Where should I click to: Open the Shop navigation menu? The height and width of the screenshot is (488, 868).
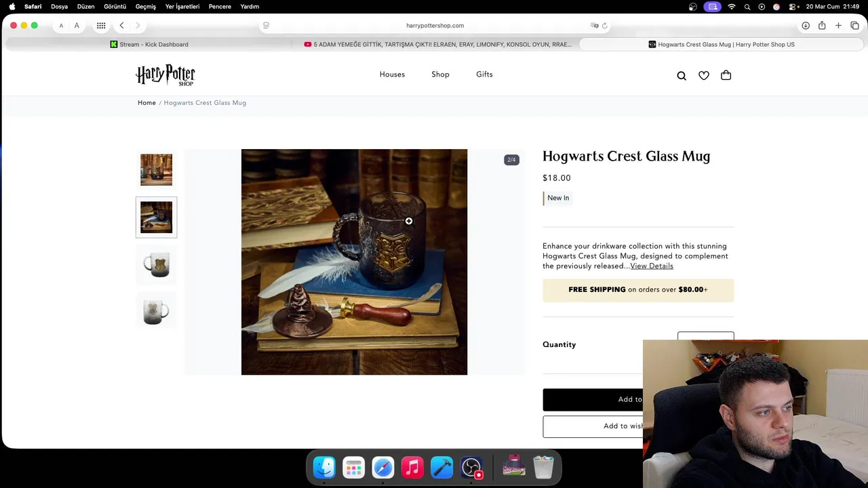click(440, 75)
